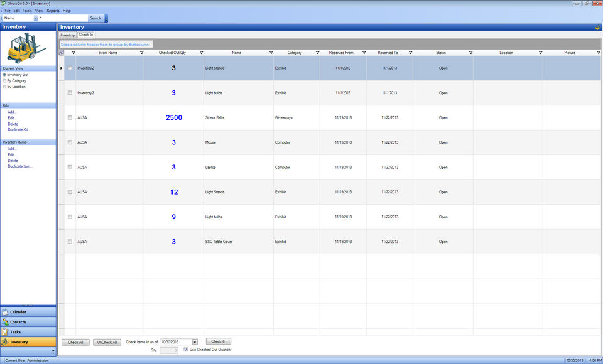The width and height of the screenshot is (603, 364).
Task: Click in the search text field
Action: 63,18
